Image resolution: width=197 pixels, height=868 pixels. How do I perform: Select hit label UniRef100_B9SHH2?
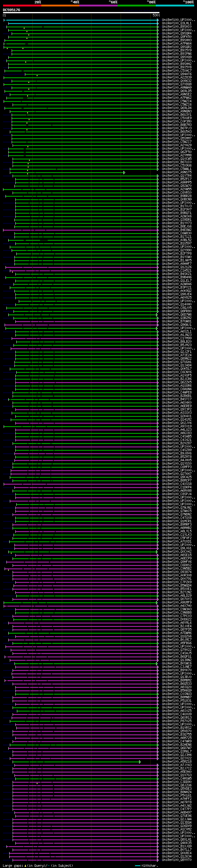coord(177,64)
